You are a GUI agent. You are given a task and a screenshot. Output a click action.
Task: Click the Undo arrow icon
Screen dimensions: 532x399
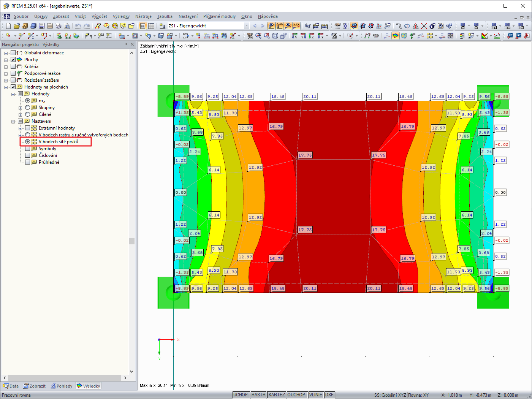(x=78, y=26)
